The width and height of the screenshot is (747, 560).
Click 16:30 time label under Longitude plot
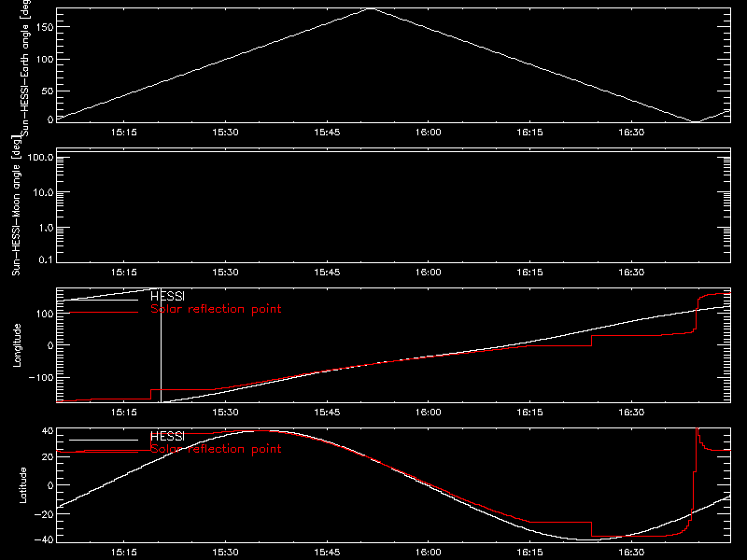click(x=631, y=413)
